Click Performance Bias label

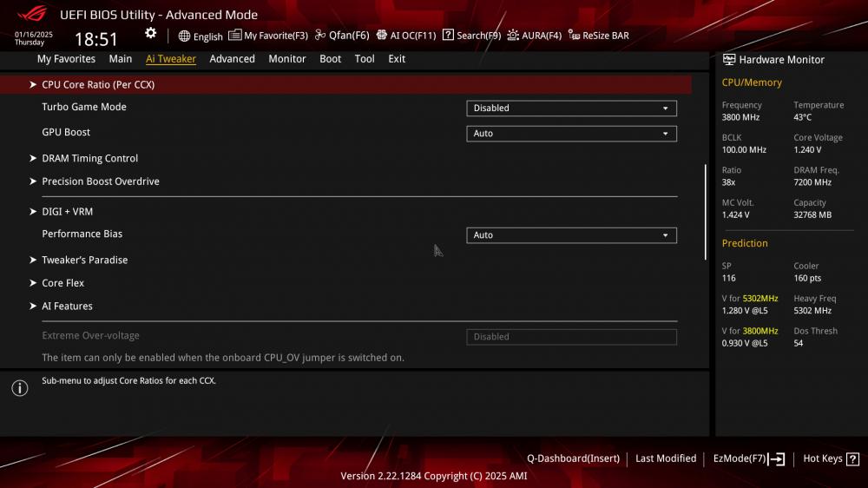(x=82, y=234)
